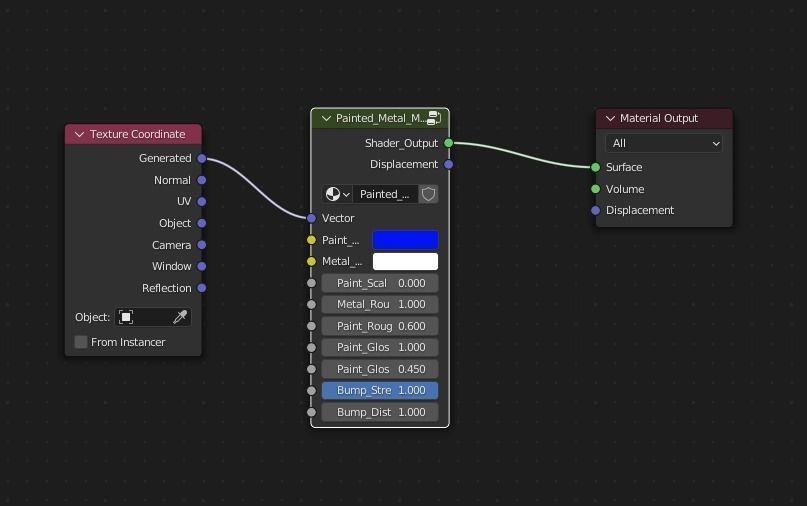807x506 pixels.
Task: Click the Window output socket
Action: click(202, 266)
